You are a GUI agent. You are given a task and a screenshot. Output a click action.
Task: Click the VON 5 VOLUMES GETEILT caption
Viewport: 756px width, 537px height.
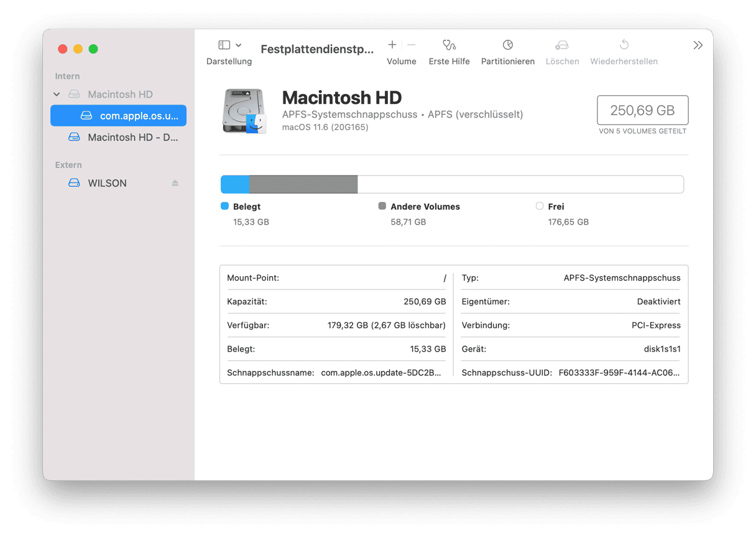[642, 131]
